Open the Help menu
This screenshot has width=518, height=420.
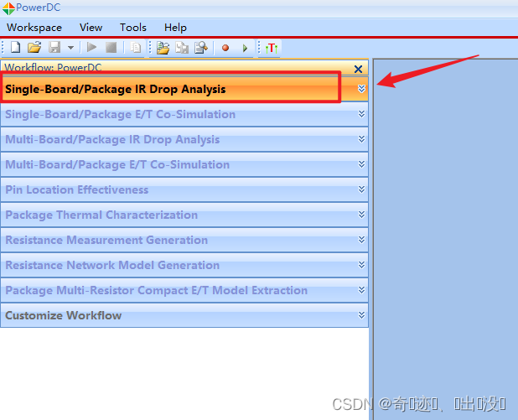(175, 28)
